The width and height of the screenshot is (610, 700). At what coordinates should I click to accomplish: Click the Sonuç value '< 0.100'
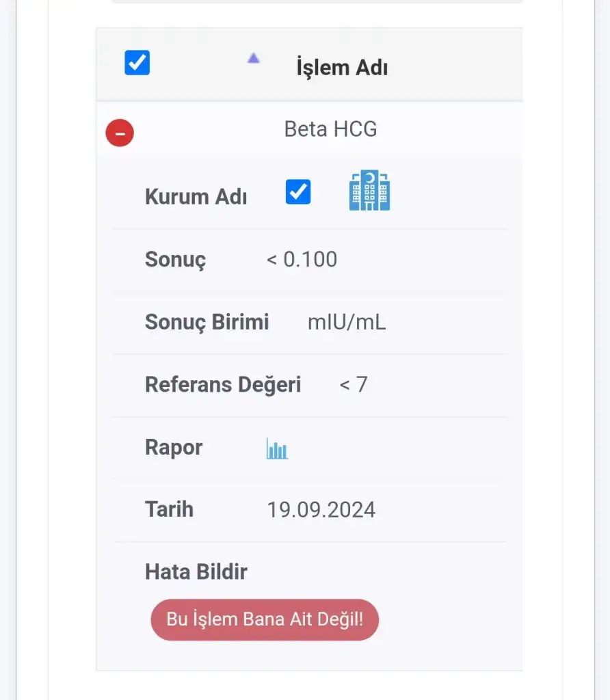(302, 259)
